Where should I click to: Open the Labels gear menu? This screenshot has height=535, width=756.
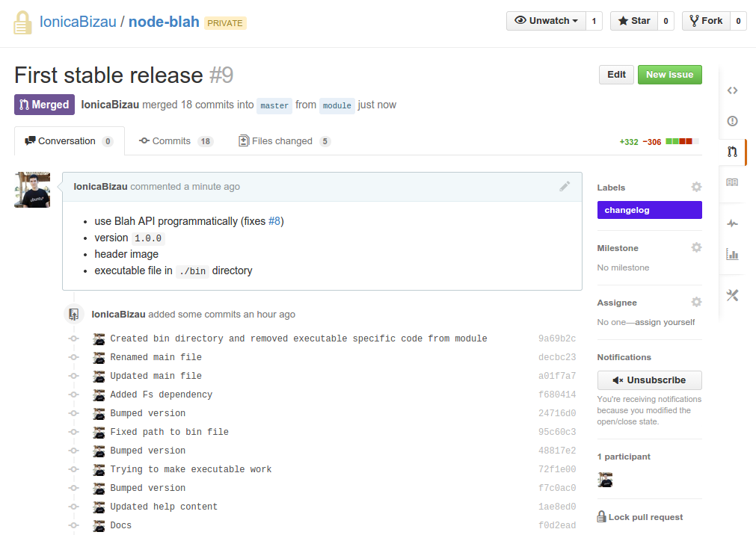click(696, 188)
